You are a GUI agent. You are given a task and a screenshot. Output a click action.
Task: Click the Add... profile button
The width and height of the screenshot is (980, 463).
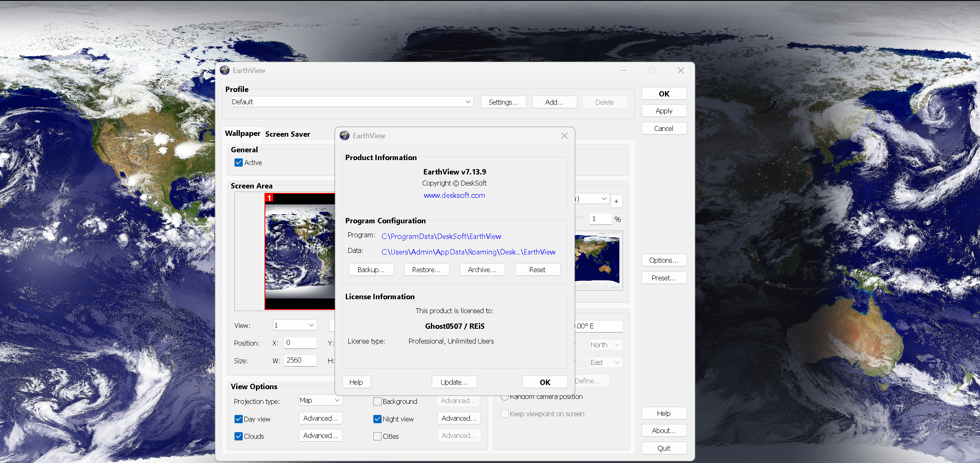pos(554,102)
